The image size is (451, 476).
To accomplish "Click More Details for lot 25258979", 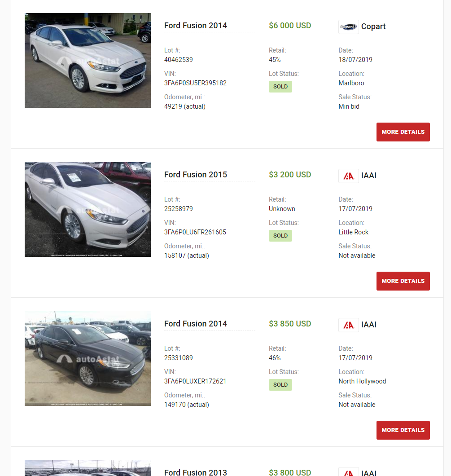I will pos(403,281).
